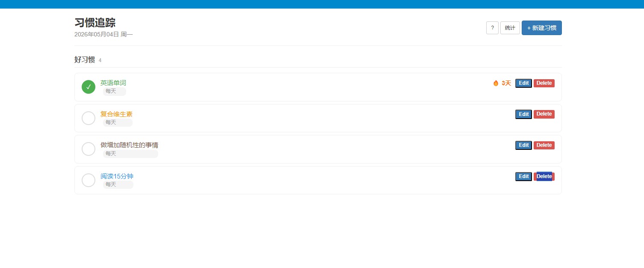
Task: Click the 英语单词 habit name
Action: pyautogui.click(x=113, y=83)
